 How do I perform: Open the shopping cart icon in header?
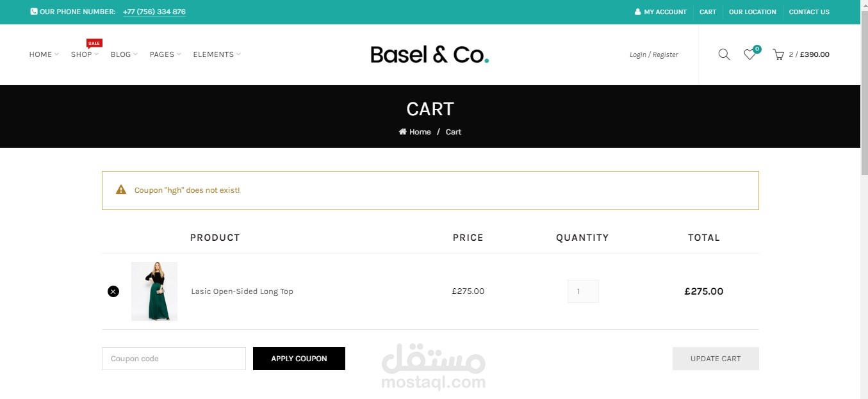click(778, 55)
